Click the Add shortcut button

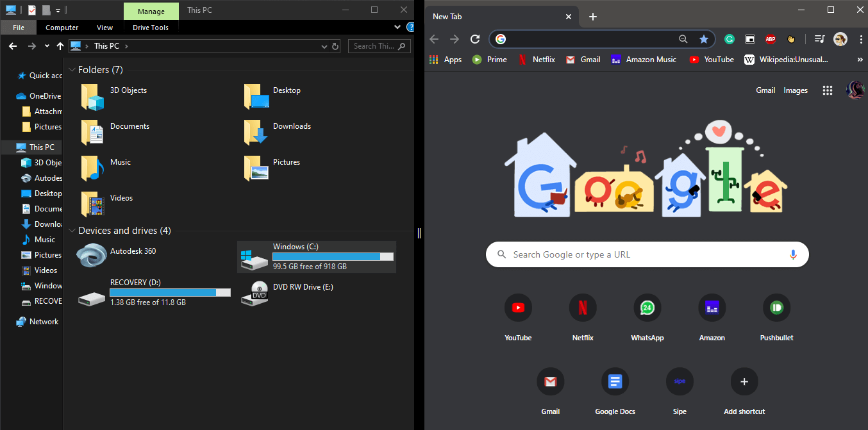(x=744, y=382)
